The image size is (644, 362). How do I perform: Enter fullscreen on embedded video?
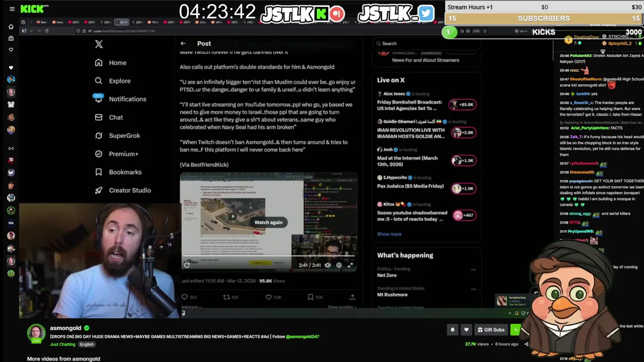coord(351,265)
